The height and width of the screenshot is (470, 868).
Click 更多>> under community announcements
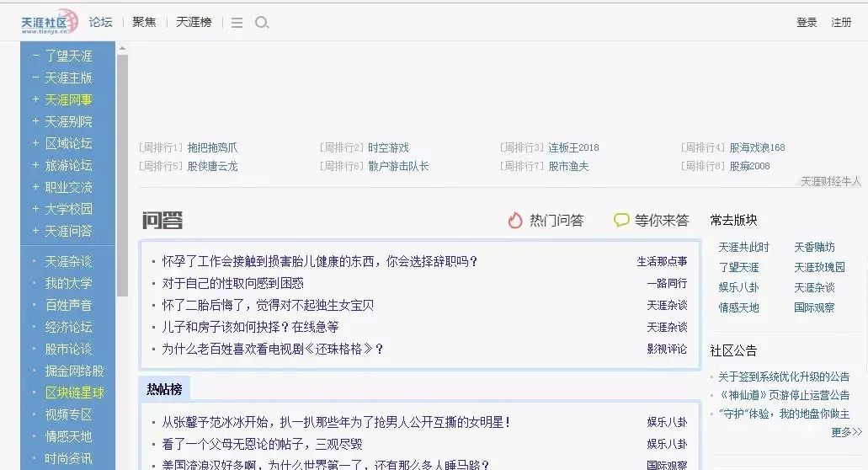[x=846, y=432]
